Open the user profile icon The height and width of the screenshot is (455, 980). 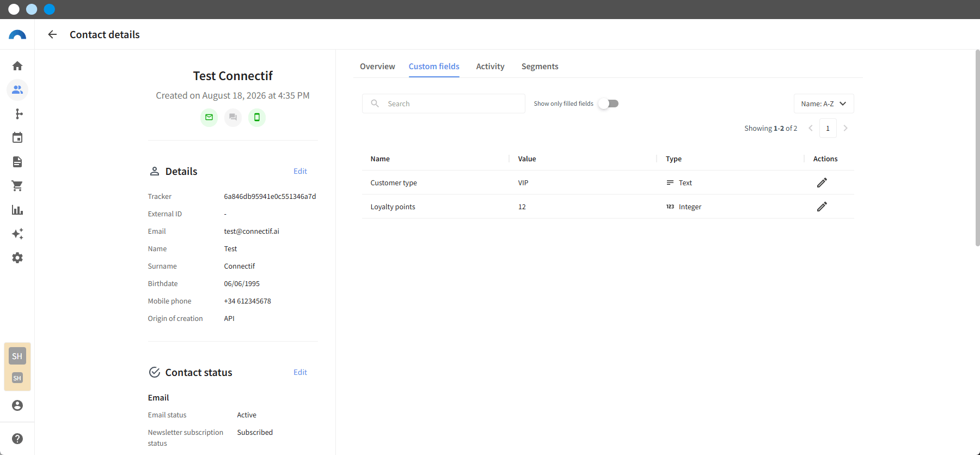(17, 405)
